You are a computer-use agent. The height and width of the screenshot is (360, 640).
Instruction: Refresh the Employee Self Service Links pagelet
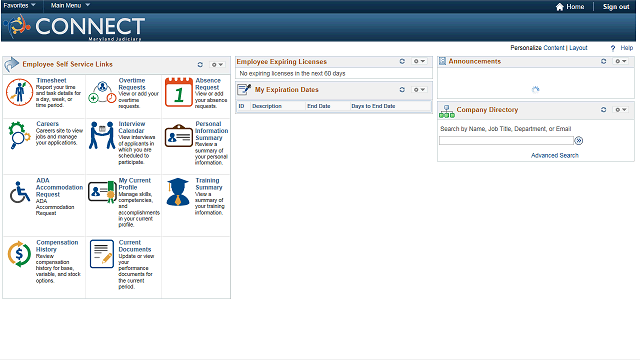pyautogui.click(x=200, y=64)
